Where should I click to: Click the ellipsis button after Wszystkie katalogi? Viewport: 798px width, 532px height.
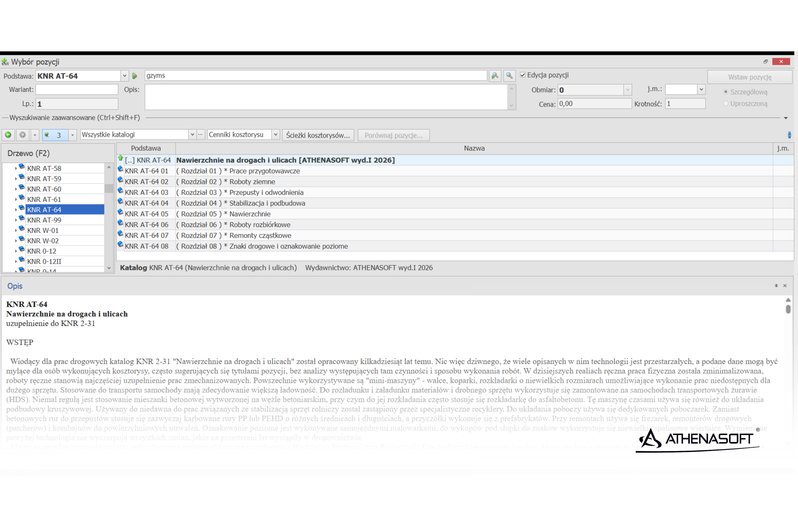201,135
